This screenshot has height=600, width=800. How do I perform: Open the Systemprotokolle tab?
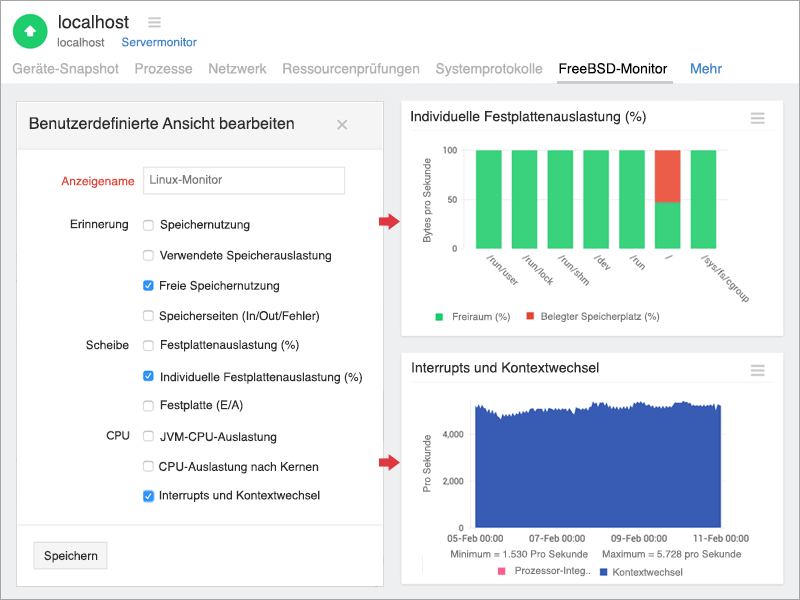(x=488, y=69)
